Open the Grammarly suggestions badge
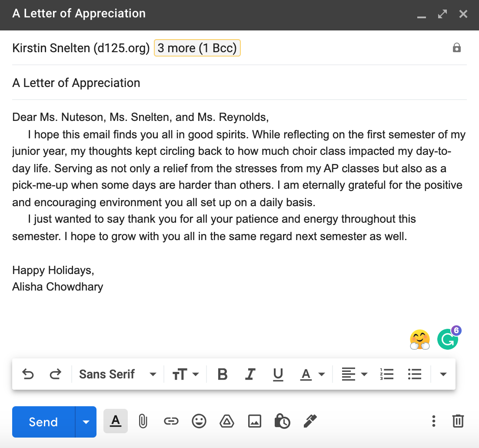The width and height of the screenshot is (479, 448). [x=448, y=338]
